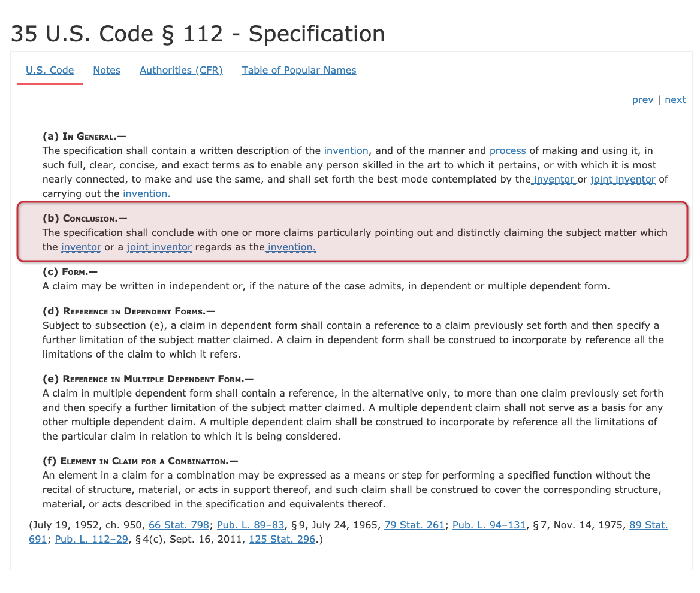Open the invention link ending subsection (b)

(x=290, y=247)
